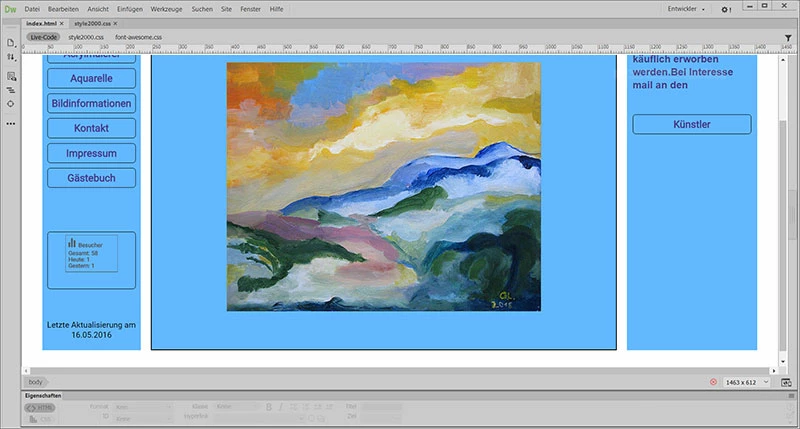Select the body tag in tag selector
Image resolution: width=800 pixels, height=429 pixels.
[x=36, y=382]
